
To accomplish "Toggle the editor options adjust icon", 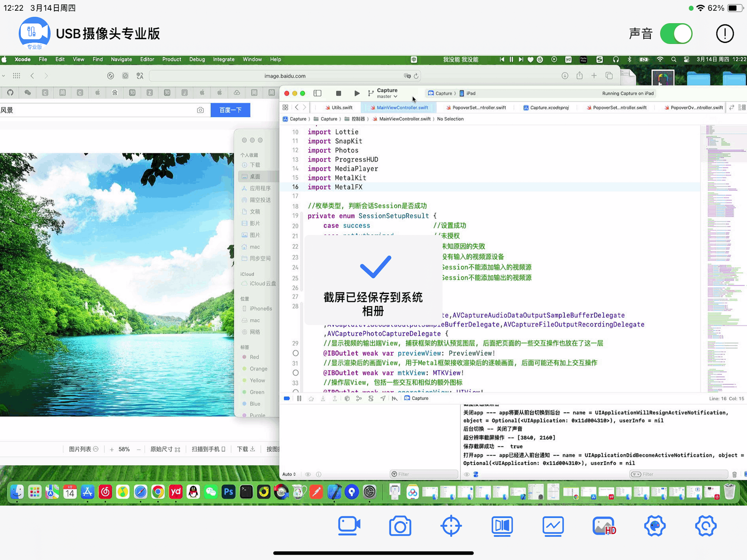I will [742, 107].
